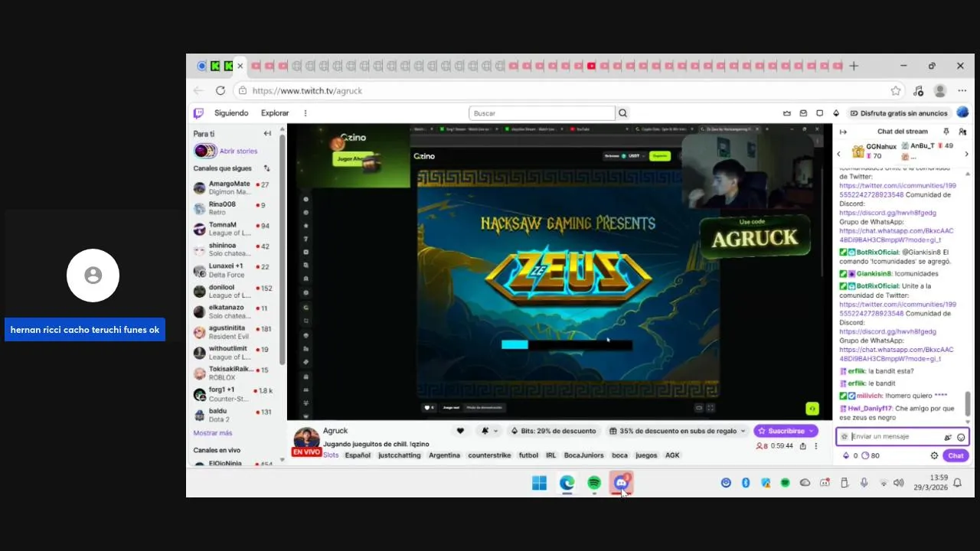The width and height of the screenshot is (980, 551).
Task: Open the discord.gg link in first chat message
Action: coord(887,213)
